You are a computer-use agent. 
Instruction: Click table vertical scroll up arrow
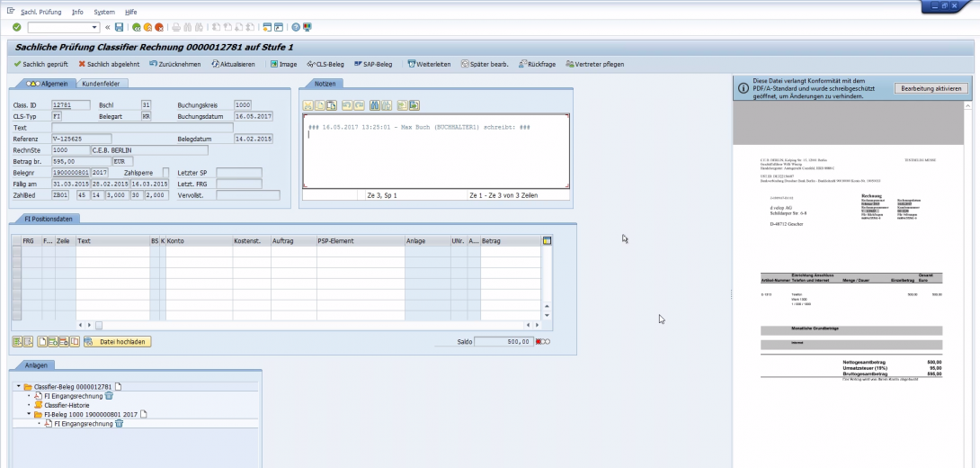(547, 306)
